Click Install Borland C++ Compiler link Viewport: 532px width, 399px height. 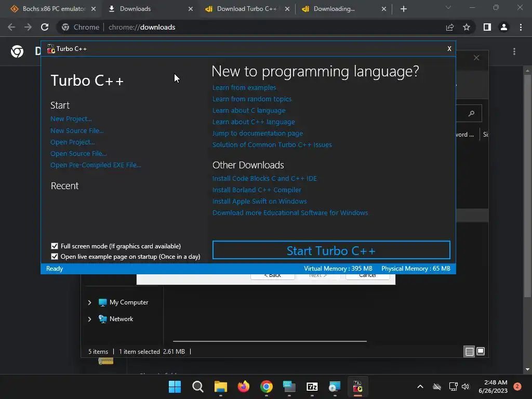click(257, 190)
